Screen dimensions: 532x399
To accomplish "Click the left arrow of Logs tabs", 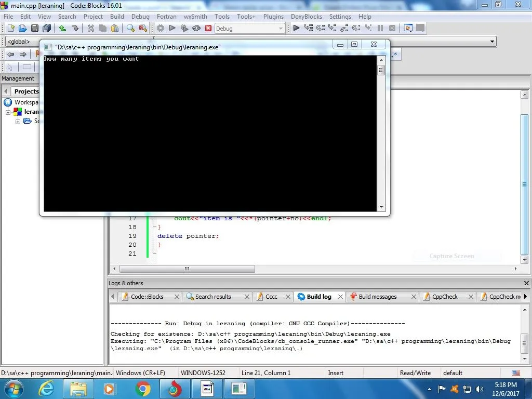I will click(113, 296).
